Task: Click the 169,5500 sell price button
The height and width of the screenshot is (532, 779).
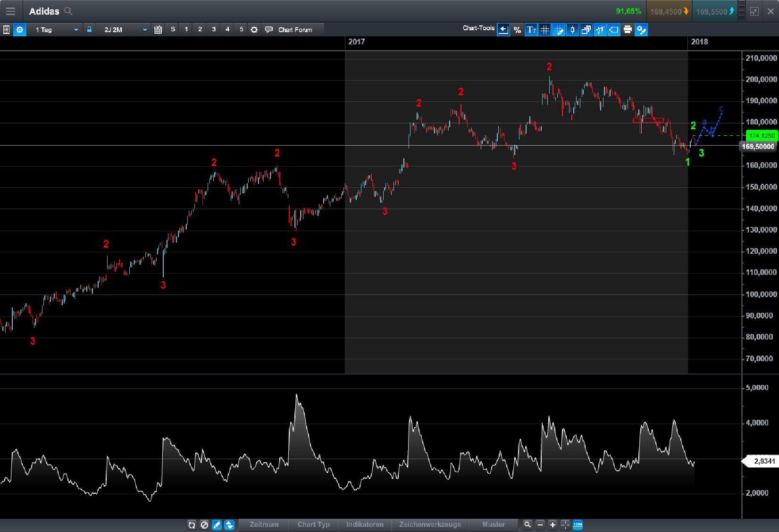Action: (713, 11)
